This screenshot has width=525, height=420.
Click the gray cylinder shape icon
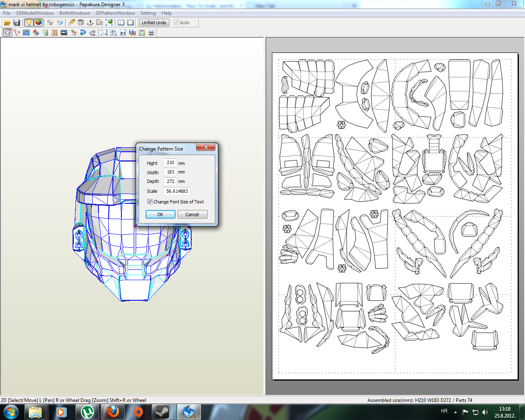81,23
